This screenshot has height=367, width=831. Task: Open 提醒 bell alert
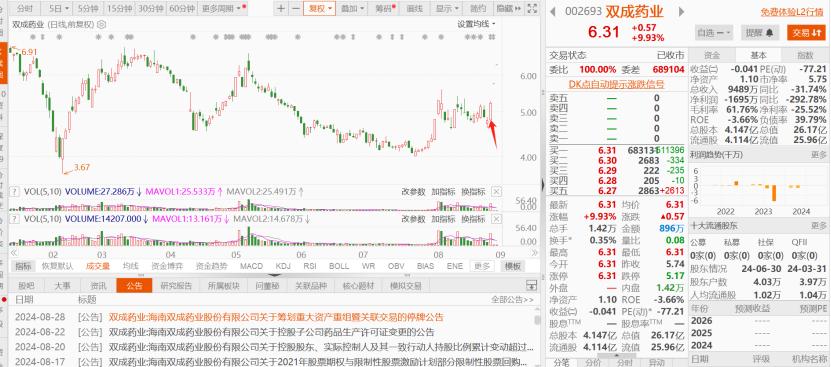[x=759, y=32]
